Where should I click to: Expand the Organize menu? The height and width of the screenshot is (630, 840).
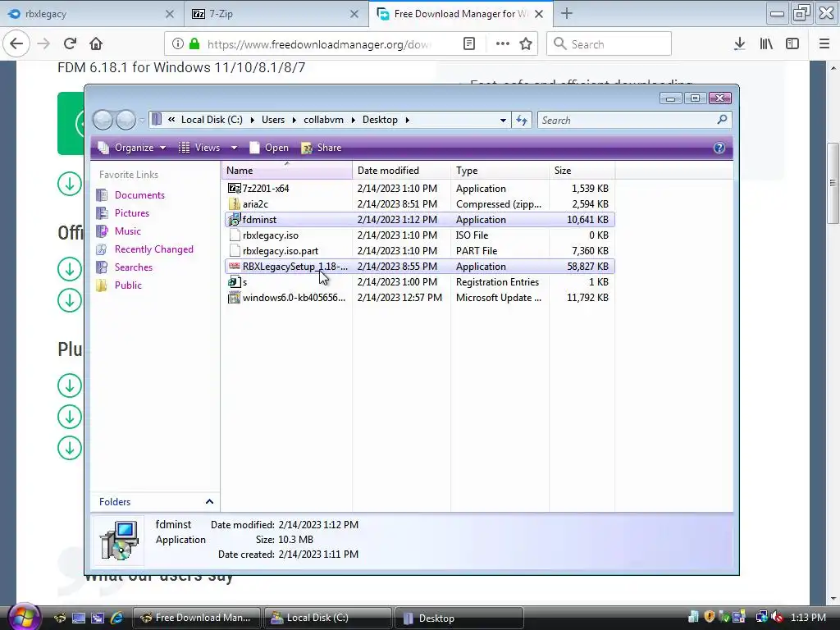click(133, 148)
